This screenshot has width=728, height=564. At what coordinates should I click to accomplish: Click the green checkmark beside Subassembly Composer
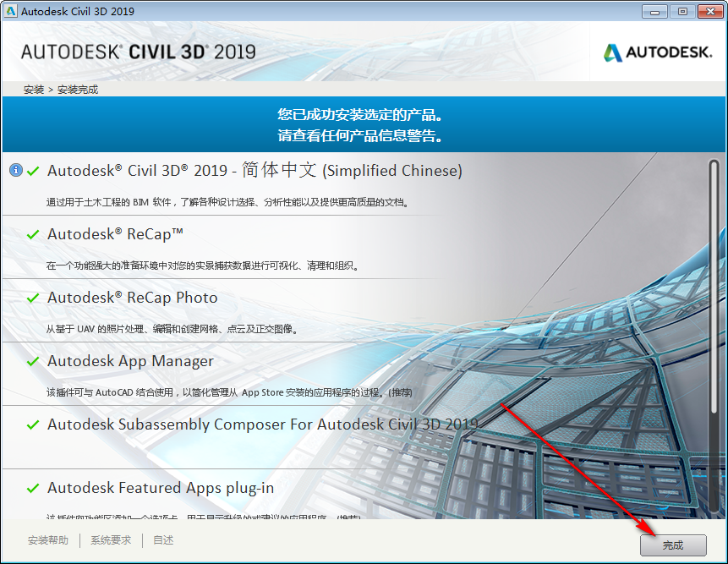pyautogui.click(x=33, y=424)
